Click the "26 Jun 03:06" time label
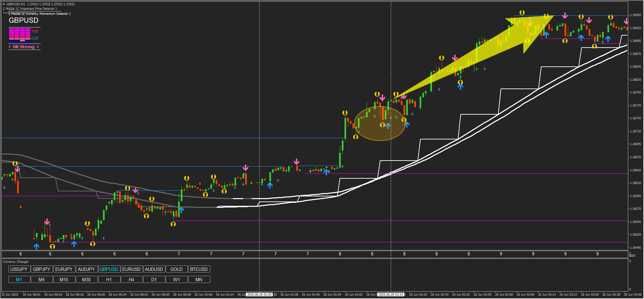 coord(525,295)
